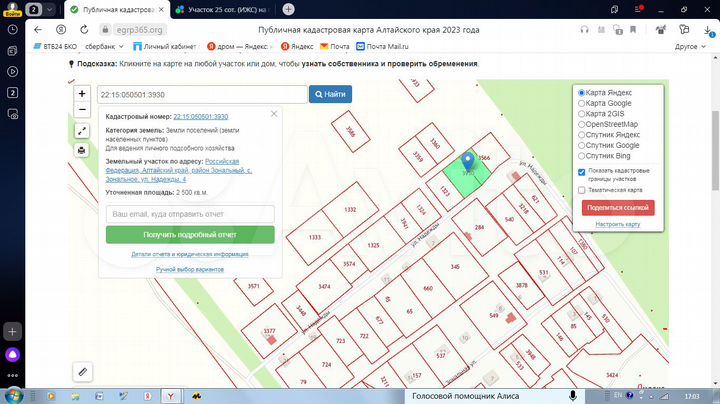This screenshot has height=404, width=720.
Task: Switch to Участок 25 сот. tab
Action: (x=223, y=10)
